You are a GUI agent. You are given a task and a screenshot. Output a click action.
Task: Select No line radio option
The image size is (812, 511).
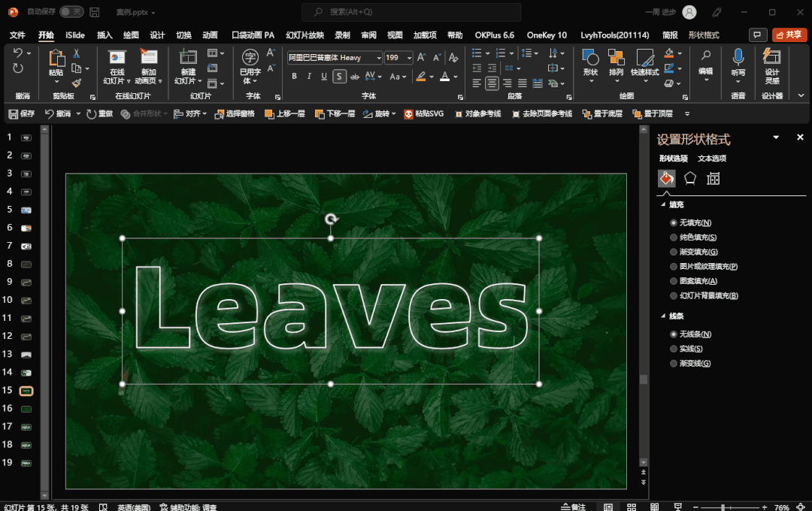(x=673, y=334)
